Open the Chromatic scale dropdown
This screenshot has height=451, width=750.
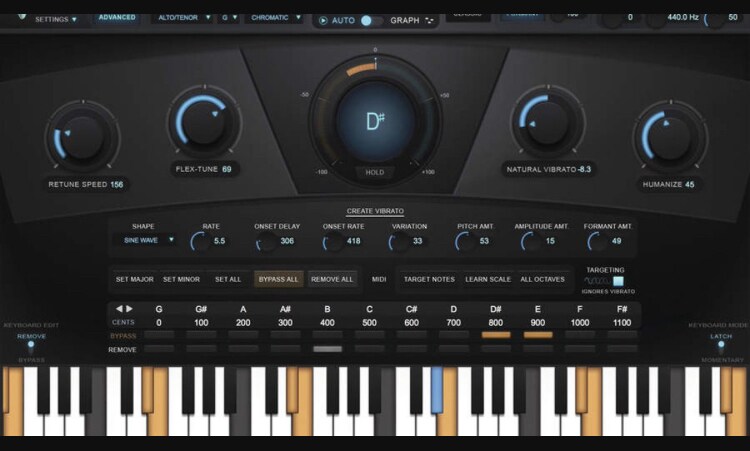tap(275, 18)
